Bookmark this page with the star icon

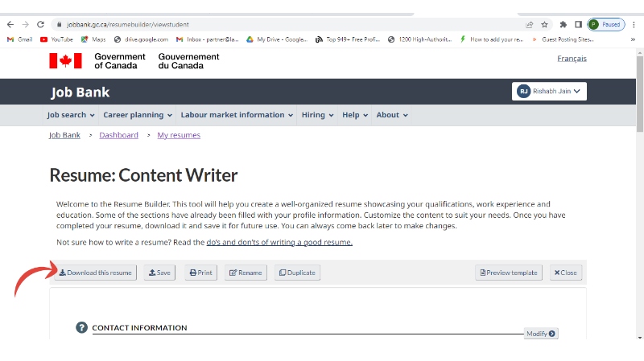[x=545, y=25]
